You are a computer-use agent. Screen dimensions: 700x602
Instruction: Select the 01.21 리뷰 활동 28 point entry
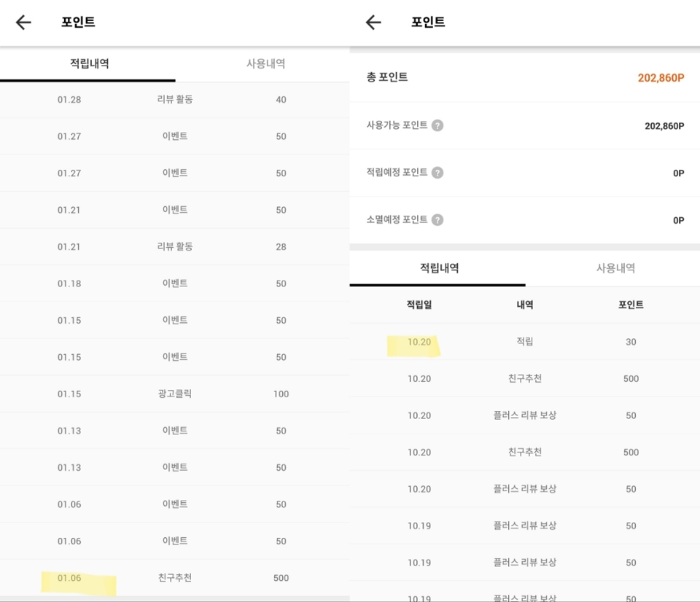(x=175, y=247)
